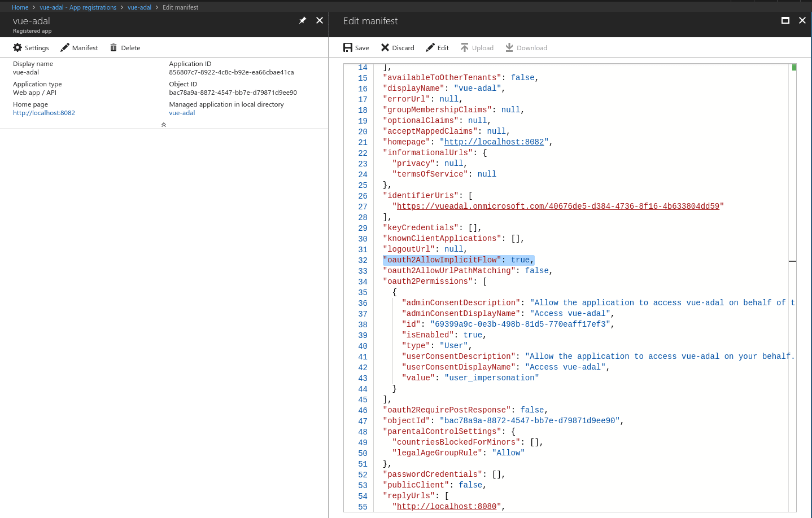Screen dimensions: 812x518
Task: Click the "displayName" key in manifest
Action: coord(413,89)
